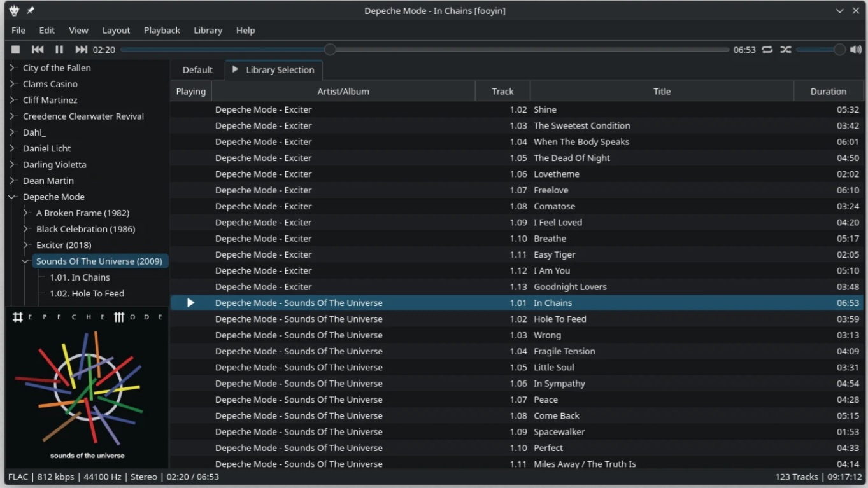Click the total time 06:53 label in toolbar
Viewport: 868px width, 488px height.
(744, 50)
